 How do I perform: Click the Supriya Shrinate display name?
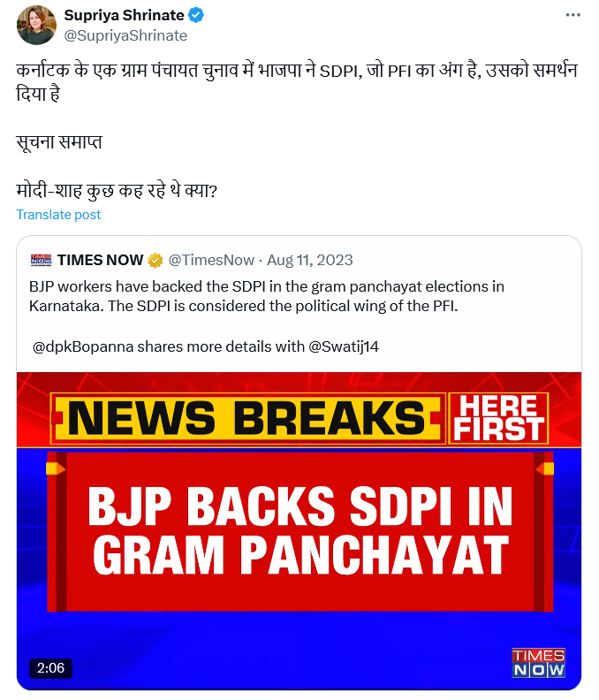click(124, 15)
